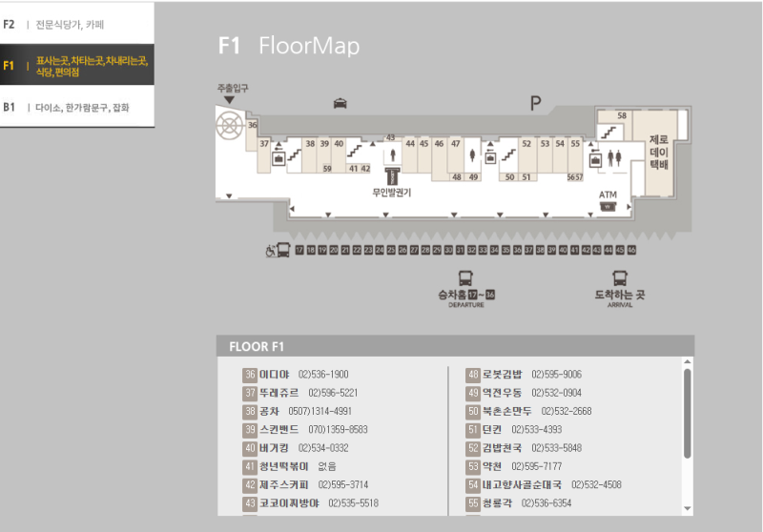
Task: Click the store list scroll down arrow
Action: point(687,509)
